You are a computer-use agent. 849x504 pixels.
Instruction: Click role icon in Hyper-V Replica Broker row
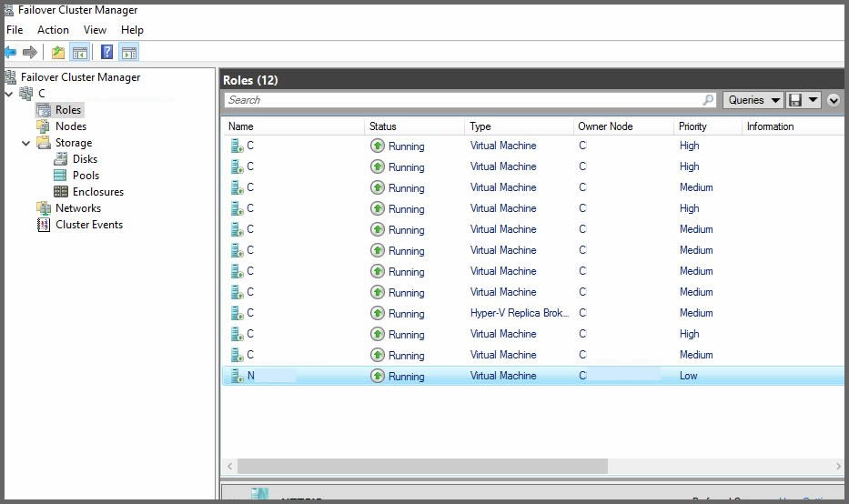[x=238, y=313]
